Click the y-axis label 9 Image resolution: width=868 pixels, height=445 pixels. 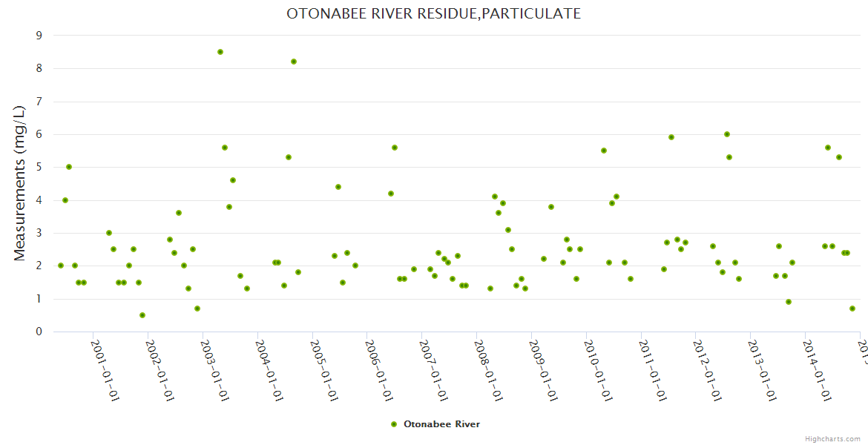pyautogui.click(x=39, y=35)
